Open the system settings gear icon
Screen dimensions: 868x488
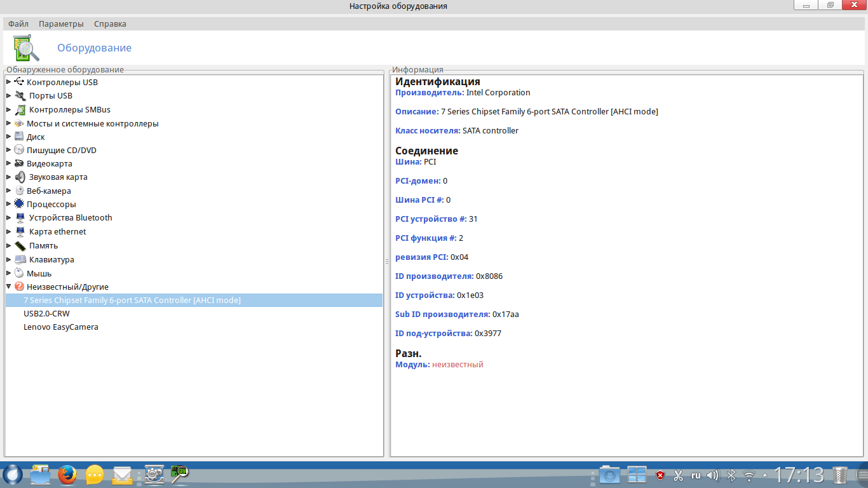pyautogui.click(x=154, y=475)
